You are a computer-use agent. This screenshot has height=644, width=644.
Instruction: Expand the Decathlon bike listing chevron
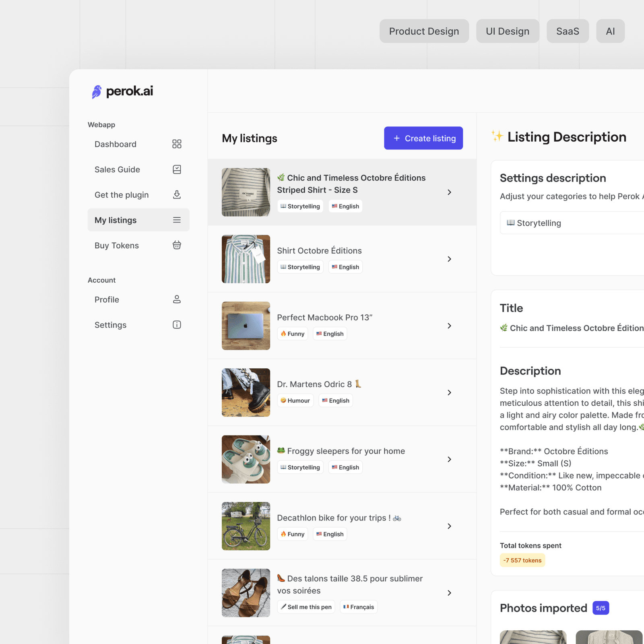(x=449, y=526)
